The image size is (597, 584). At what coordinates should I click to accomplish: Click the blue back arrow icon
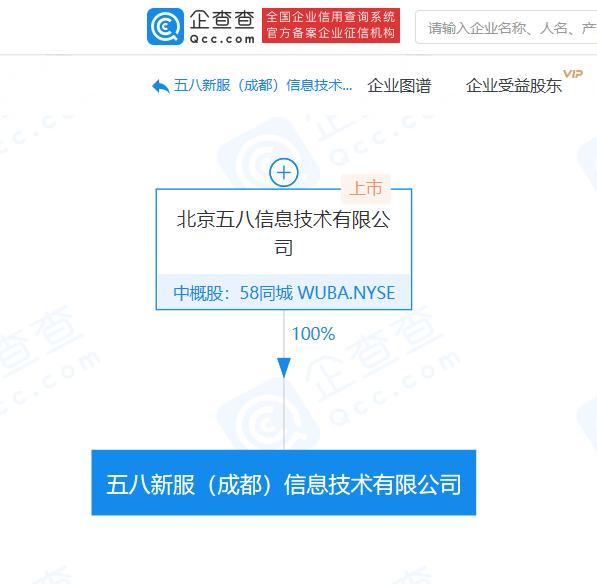click(x=160, y=86)
